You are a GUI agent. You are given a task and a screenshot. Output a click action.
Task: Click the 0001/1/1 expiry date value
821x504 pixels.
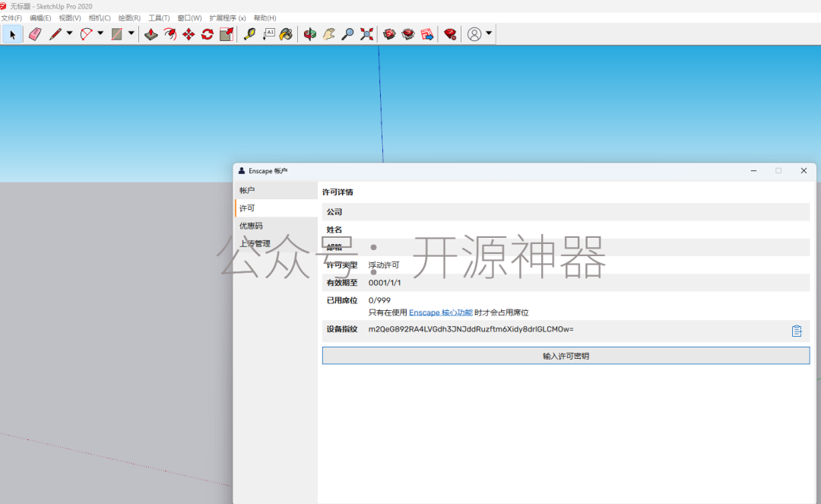385,283
